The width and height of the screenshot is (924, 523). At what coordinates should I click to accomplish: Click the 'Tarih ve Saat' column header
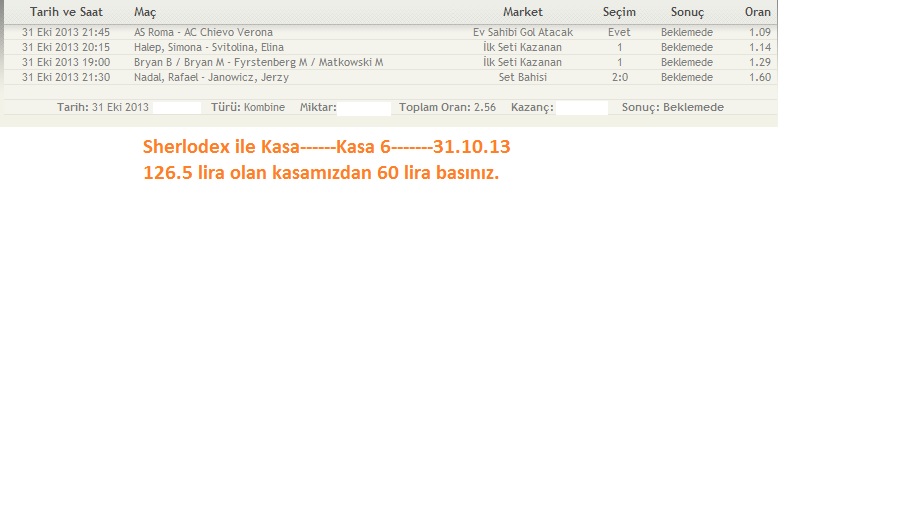click(x=66, y=12)
